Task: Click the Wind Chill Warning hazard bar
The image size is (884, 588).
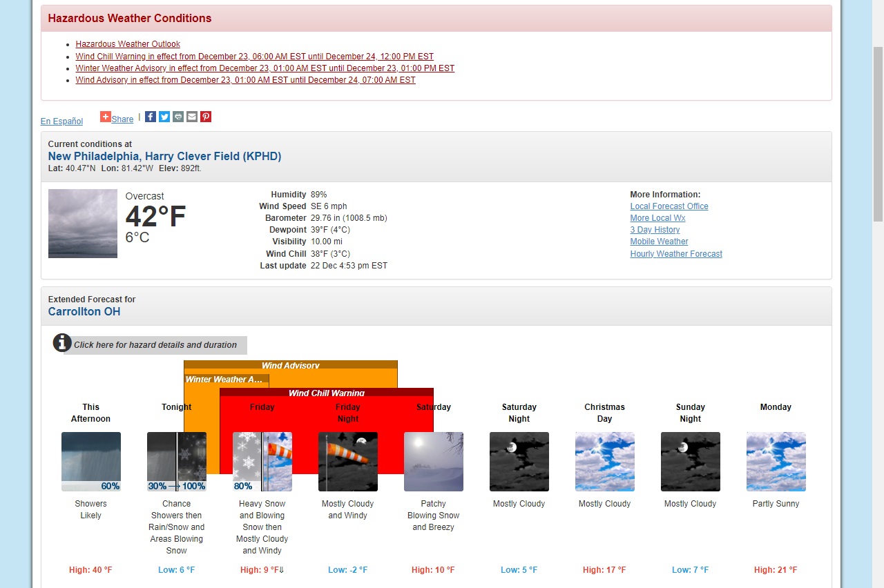Action: click(x=327, y=393)
